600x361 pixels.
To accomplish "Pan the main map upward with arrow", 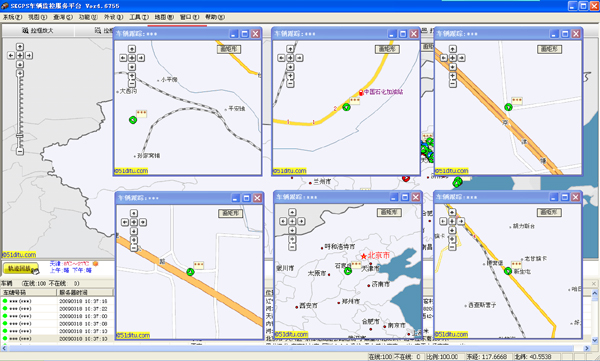I will point(20,47).
